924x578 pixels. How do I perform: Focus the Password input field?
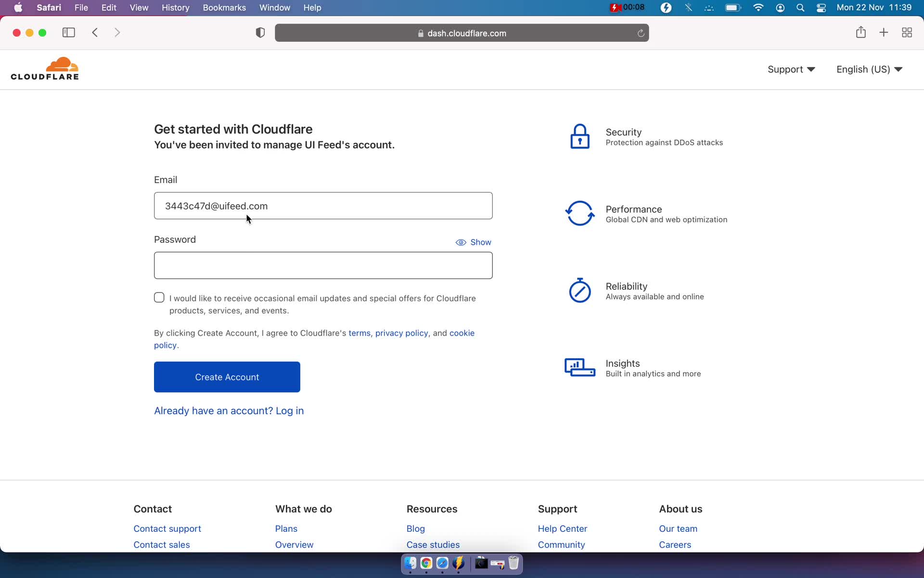tap(323, 265)
